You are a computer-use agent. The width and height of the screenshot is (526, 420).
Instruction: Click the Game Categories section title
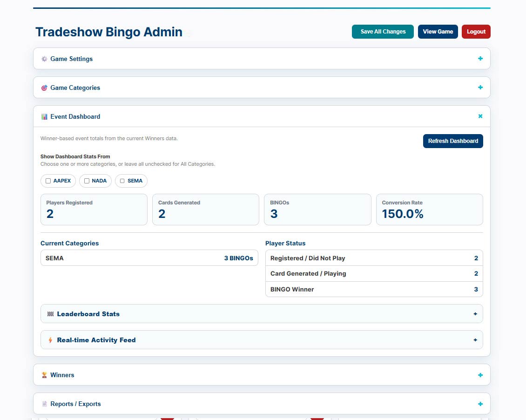point(75,88)
